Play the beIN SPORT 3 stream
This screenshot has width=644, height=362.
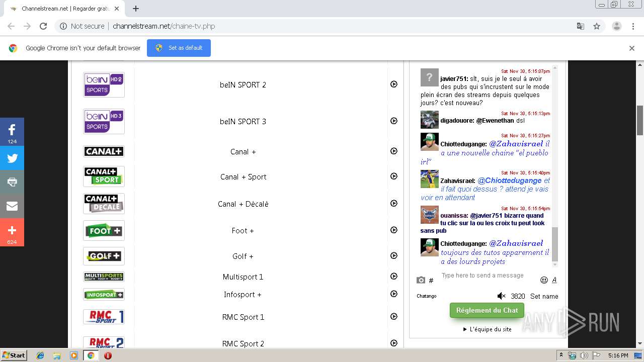click(394, 121)
